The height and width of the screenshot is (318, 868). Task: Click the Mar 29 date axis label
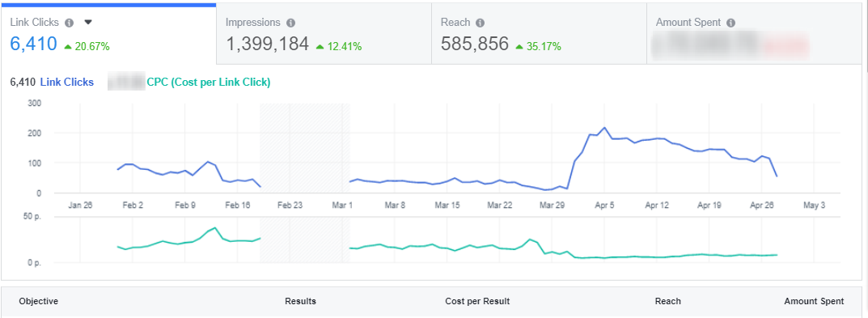(x=552, y=205)
